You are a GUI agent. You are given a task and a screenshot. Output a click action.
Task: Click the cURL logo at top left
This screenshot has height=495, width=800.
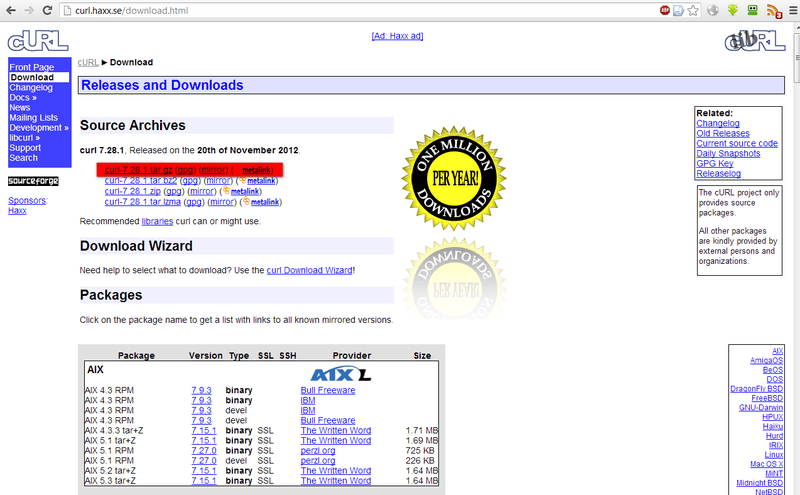click(x=38, y=41)
